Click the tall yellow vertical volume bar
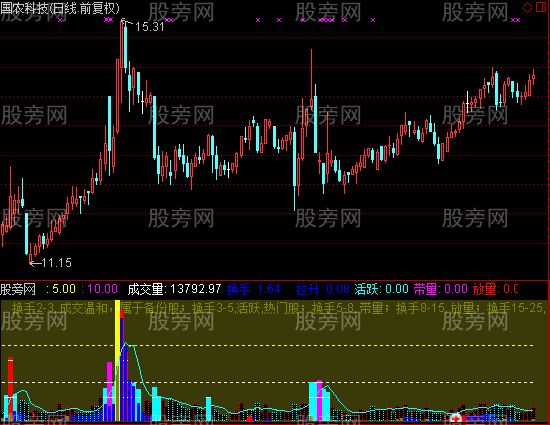The image size is (550, 425). tap(118, 360)
